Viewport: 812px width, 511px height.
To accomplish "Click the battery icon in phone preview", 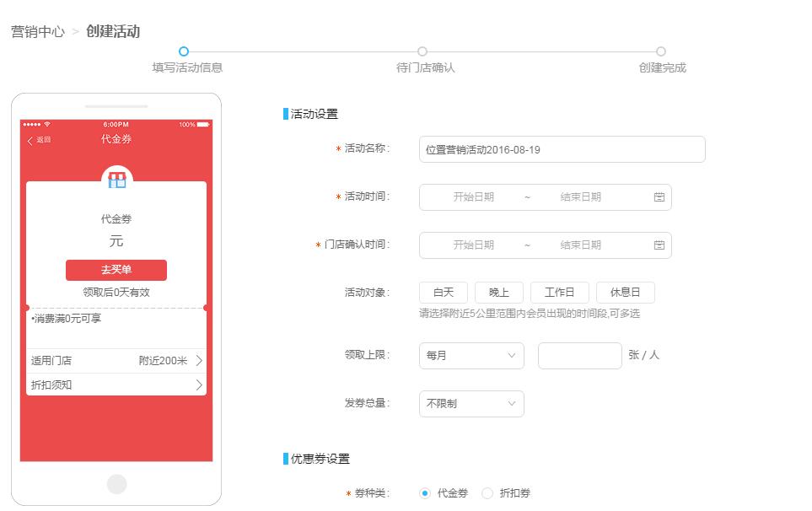I will [x=203, y=124].
